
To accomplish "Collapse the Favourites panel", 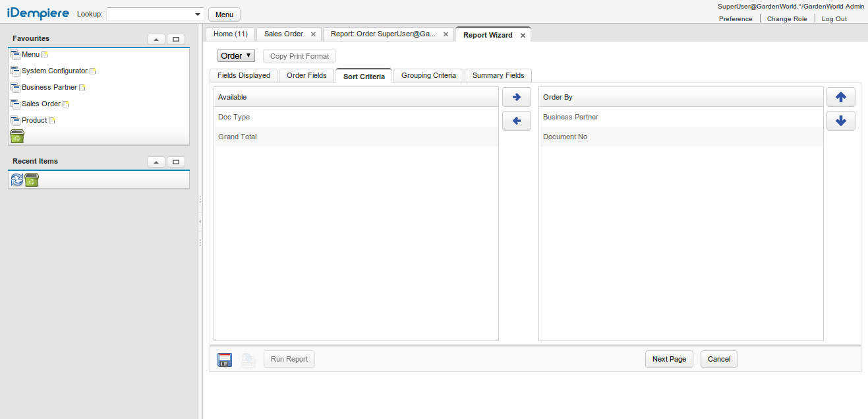I will point(156,39).
